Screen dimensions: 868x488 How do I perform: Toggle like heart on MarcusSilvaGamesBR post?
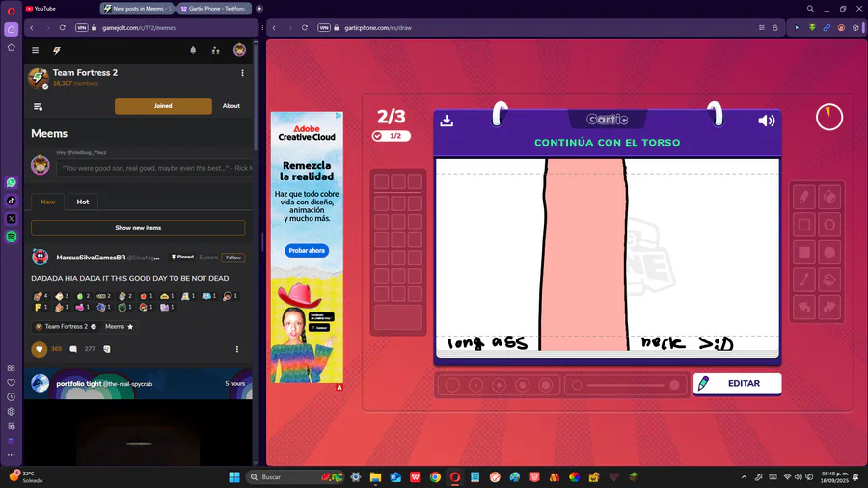click(x=39, y=349)
